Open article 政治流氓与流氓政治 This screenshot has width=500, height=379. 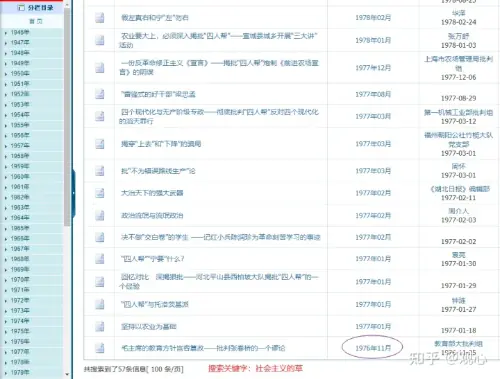tap(152, 215)
